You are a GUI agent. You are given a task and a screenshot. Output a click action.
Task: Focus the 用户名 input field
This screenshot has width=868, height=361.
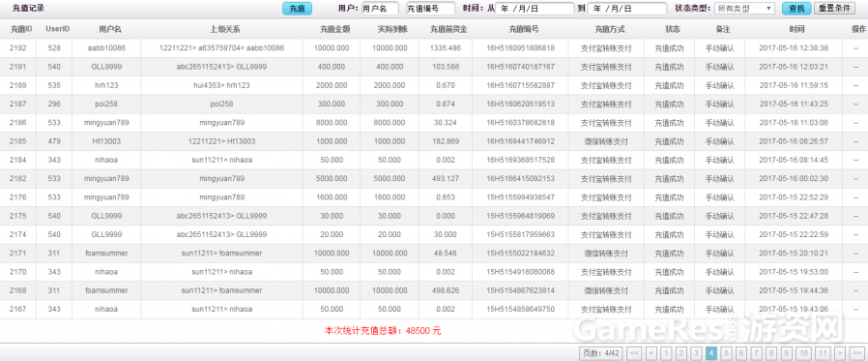[380, 9]
